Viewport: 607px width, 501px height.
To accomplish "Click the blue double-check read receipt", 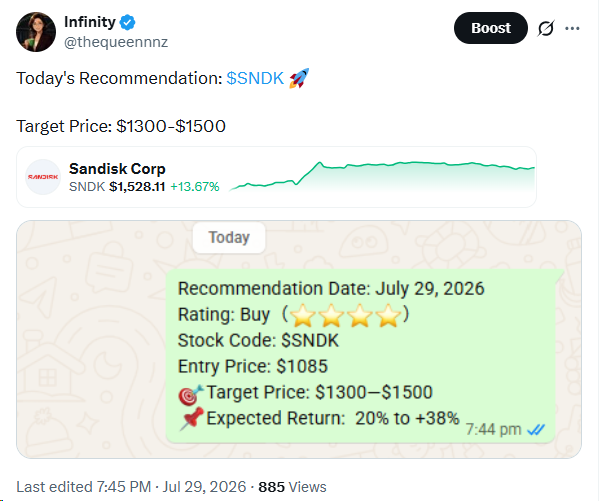I will pos(537,429).
